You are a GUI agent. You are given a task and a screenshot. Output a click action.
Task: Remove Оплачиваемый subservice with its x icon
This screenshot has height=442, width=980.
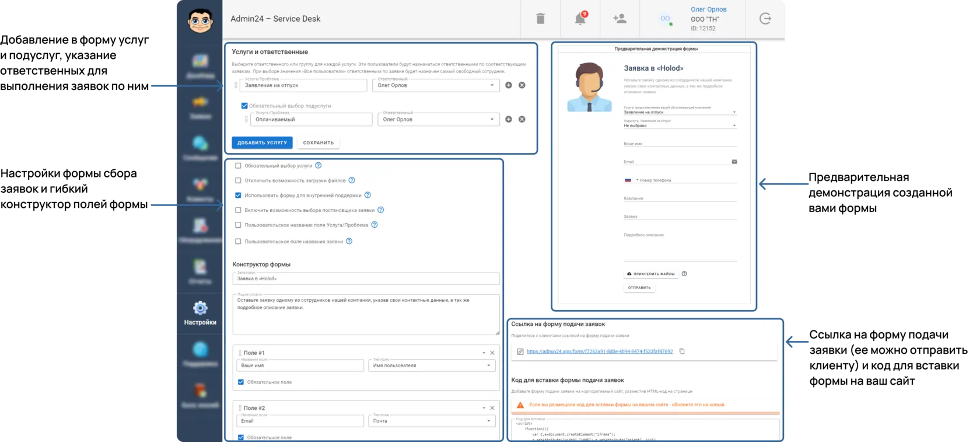[x=522, y=119]
